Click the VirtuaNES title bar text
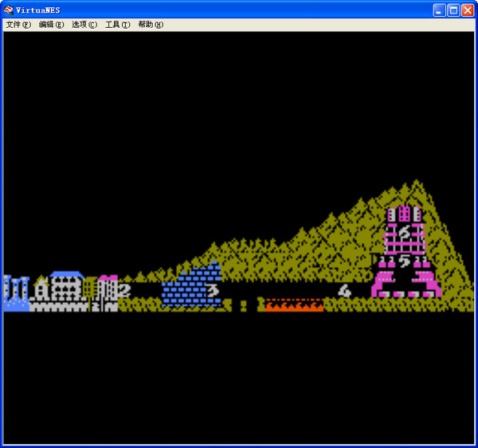 pos(38,10)
